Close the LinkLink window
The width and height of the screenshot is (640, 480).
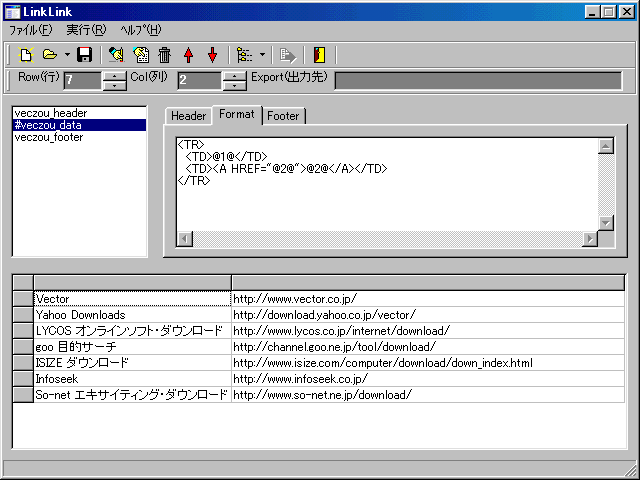627,12
